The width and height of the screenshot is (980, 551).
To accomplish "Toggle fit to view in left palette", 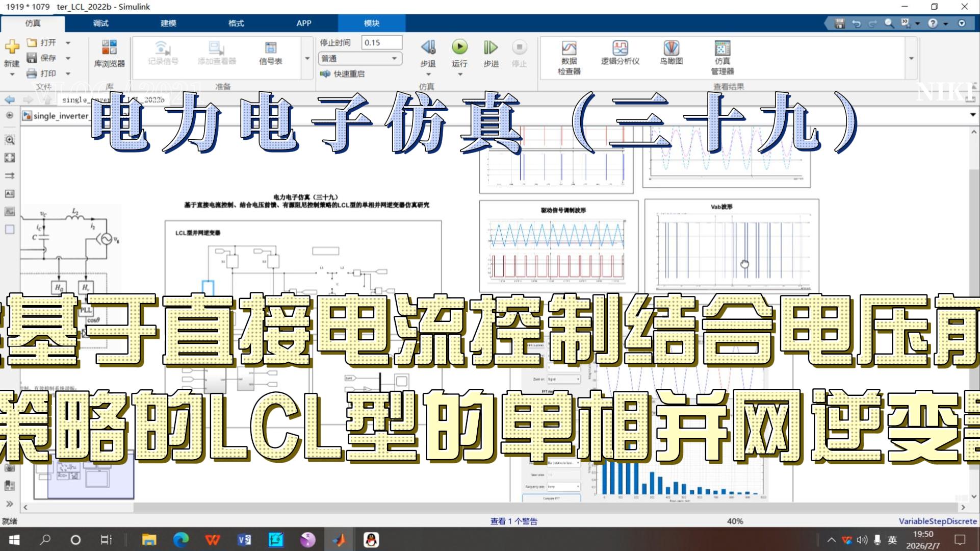I will [10, 158].
